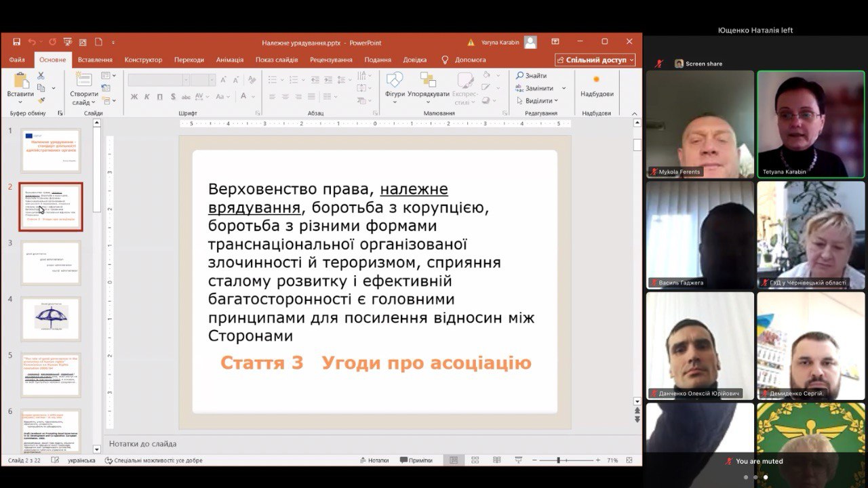Click the Save icon in quick access toolbar
The image size is (868, 488).
tap(16, 42)
